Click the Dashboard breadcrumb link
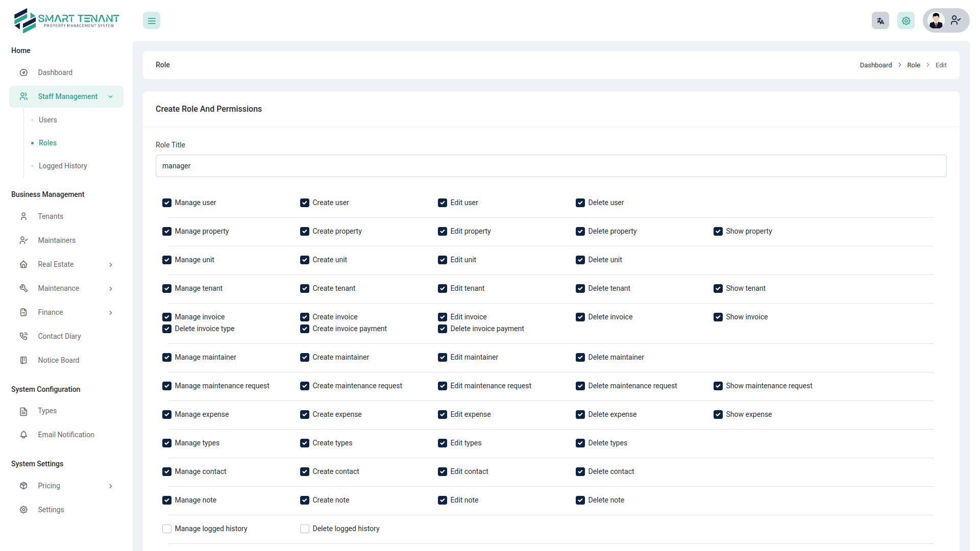 (876, 65)
